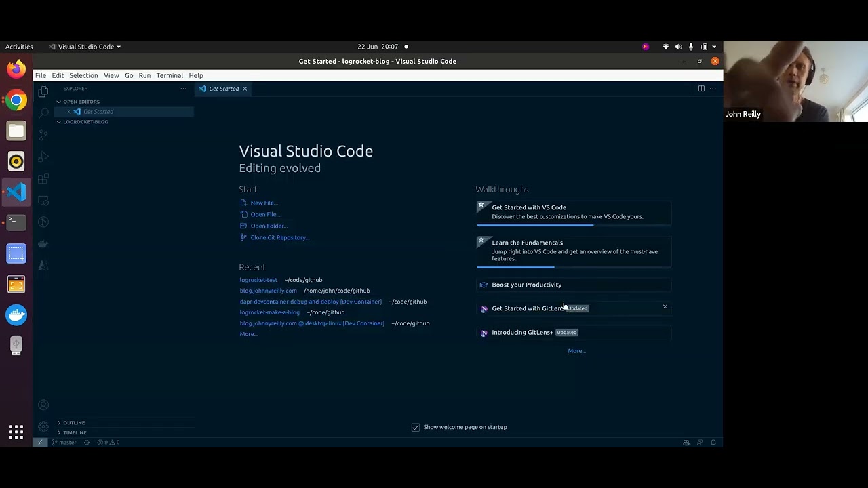Open the Remote Explorer view

43,201
